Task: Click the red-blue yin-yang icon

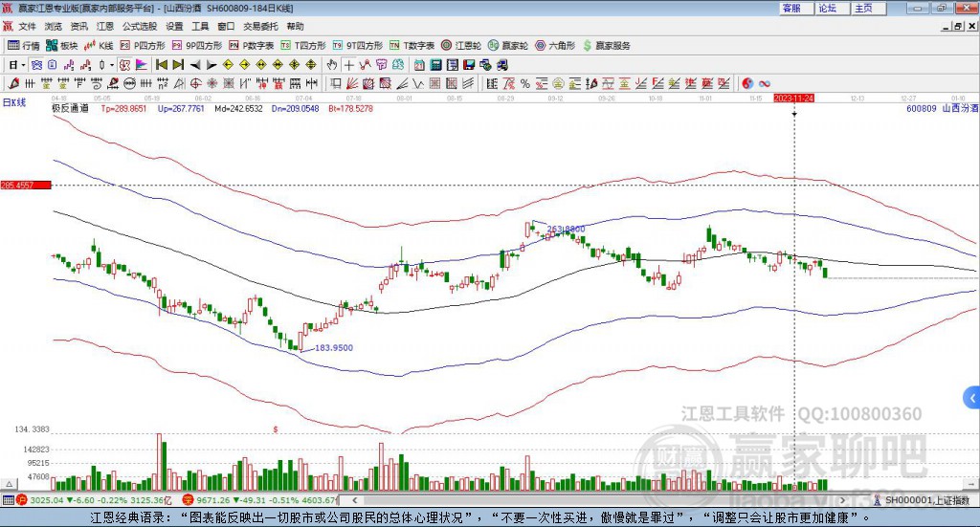Action: tap(747, 83)
